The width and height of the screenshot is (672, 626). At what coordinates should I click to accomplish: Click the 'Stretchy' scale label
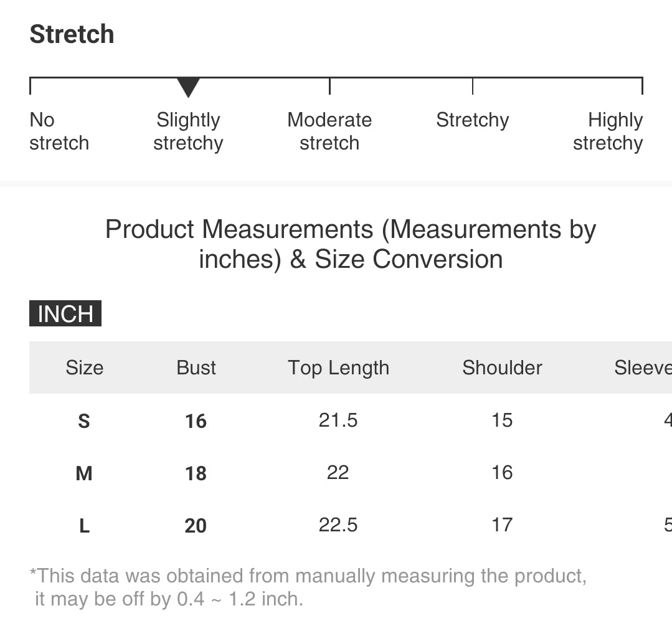(x=472, y=120)
